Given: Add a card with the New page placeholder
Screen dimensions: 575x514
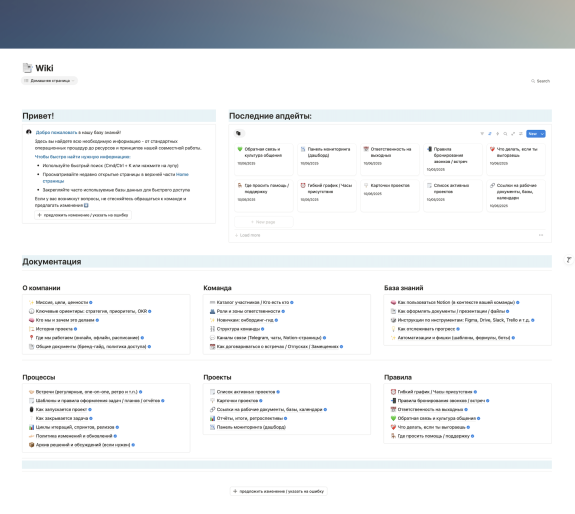Looking at the screenshot, I should tap(264, 222).
